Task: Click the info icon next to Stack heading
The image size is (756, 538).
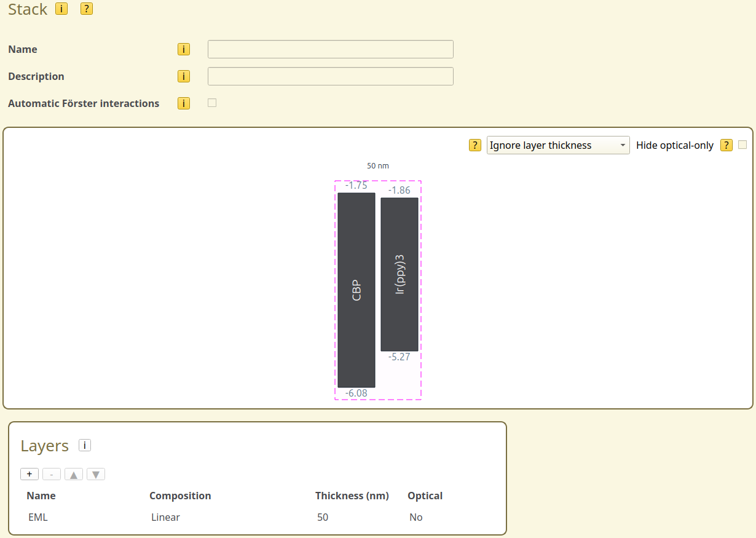Action: (x=61, y=9)
